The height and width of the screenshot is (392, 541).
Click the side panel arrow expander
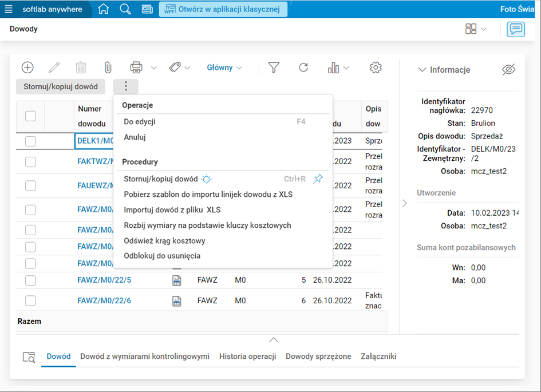pyautogui.click(x=405, y=203)
